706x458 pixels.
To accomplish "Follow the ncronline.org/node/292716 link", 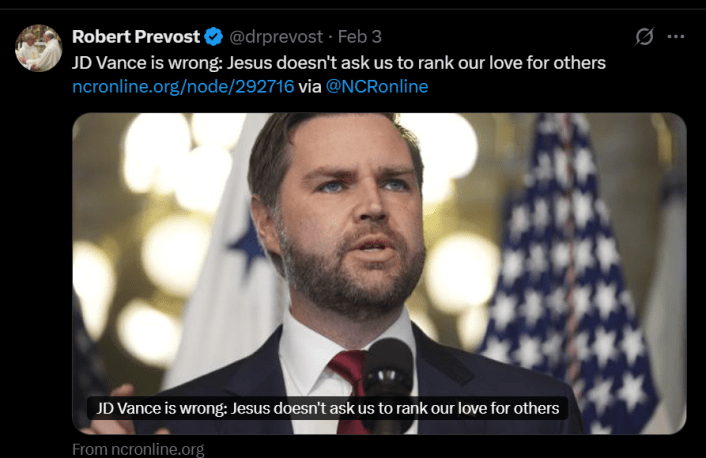I will pyautogui.click(x=183, y=87).
